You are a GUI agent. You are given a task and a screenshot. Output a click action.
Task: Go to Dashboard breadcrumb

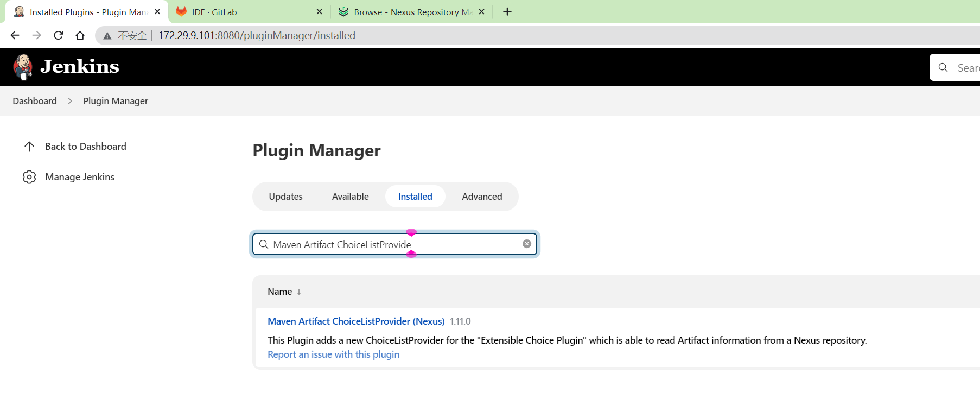(35, 101)
